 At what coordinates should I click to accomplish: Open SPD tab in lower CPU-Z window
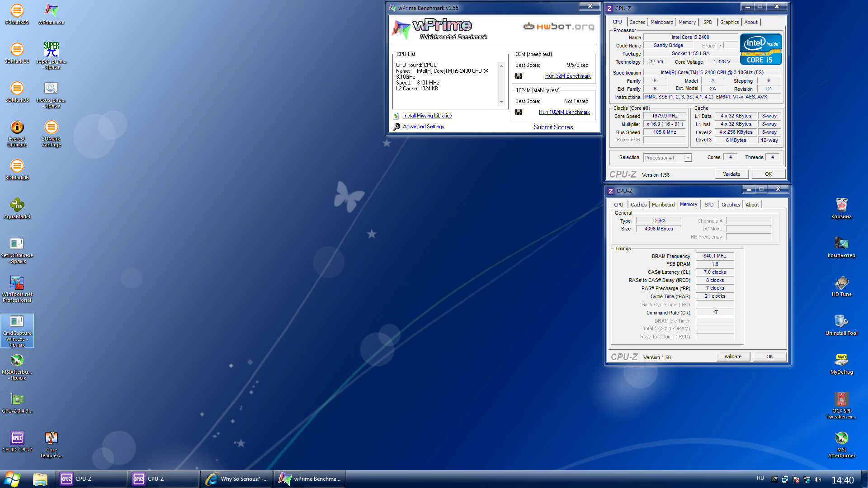(709, 205)
